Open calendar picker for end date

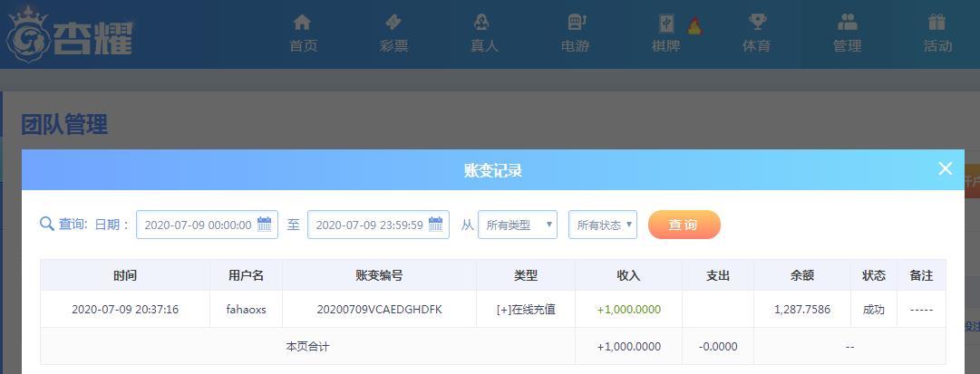436,224
